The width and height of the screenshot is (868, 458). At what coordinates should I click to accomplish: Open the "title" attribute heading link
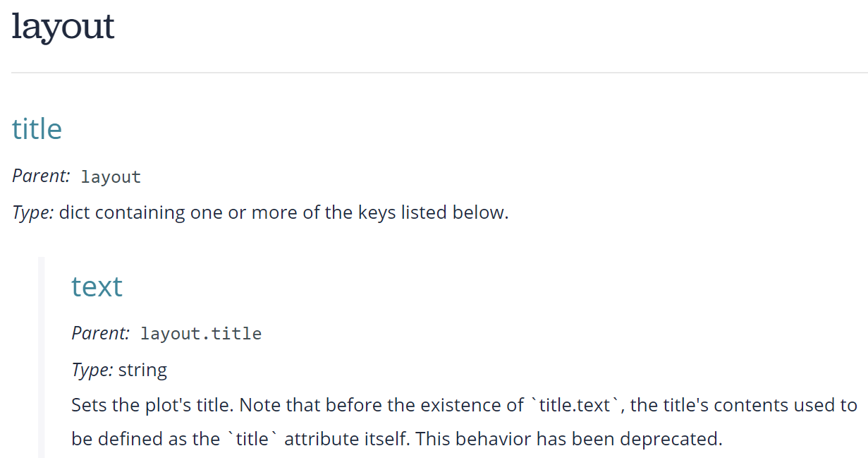37,129
